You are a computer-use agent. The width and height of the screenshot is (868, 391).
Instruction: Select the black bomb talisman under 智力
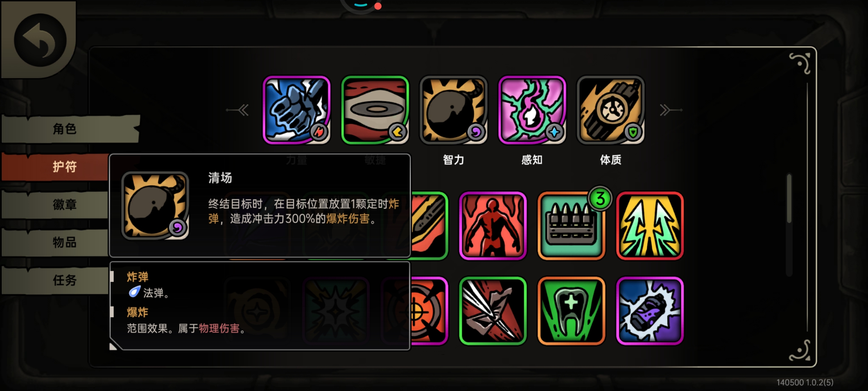click(454, 110)
